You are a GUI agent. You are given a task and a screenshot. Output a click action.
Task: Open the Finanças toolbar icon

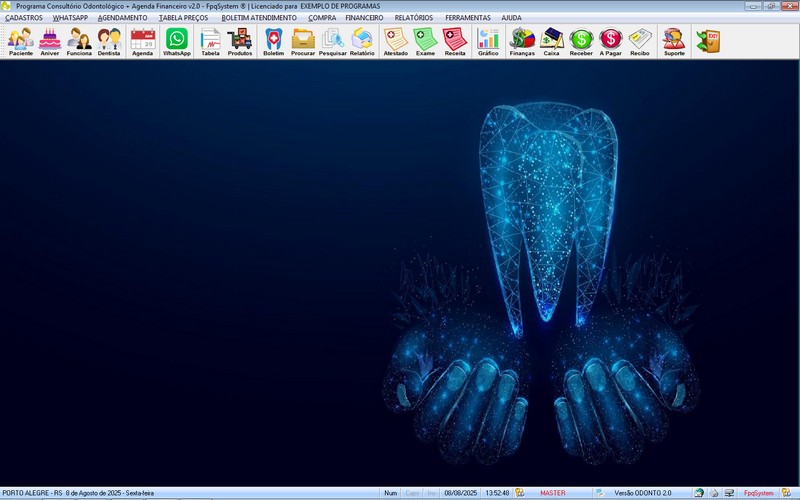pos(522,40)
